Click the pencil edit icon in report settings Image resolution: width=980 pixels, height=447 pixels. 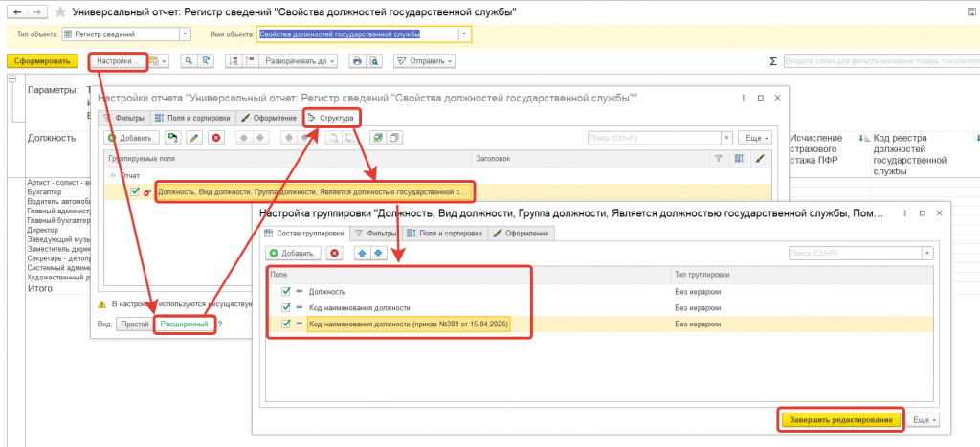[194, 138]
